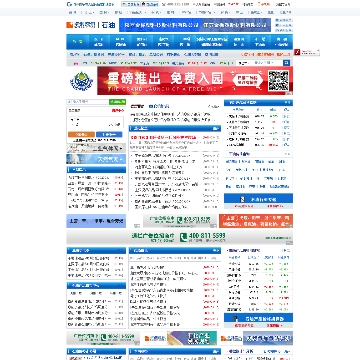Open the light-blue ad banner left of the small 400 phone ad
Screen dimensions: 360x360
(96, 221)
